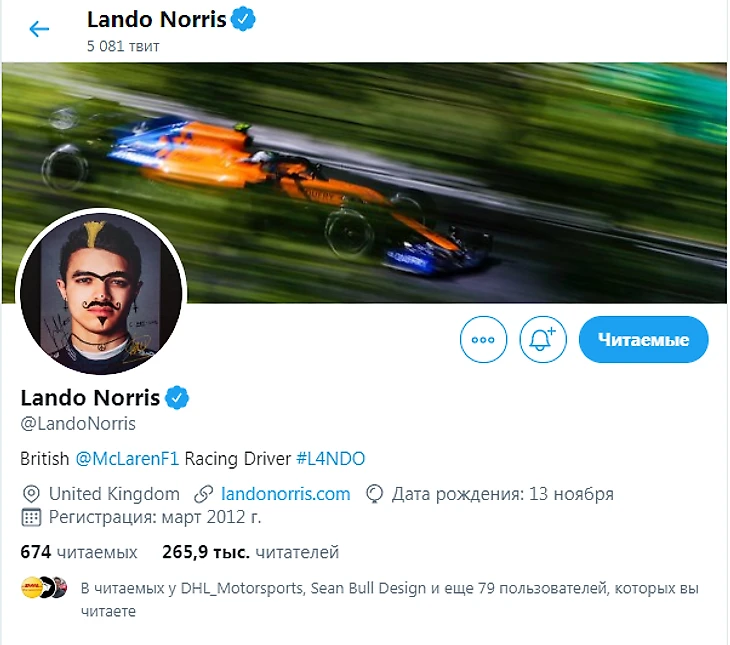
Task: Click the registration calendar icon
Action: coord(31,517)
